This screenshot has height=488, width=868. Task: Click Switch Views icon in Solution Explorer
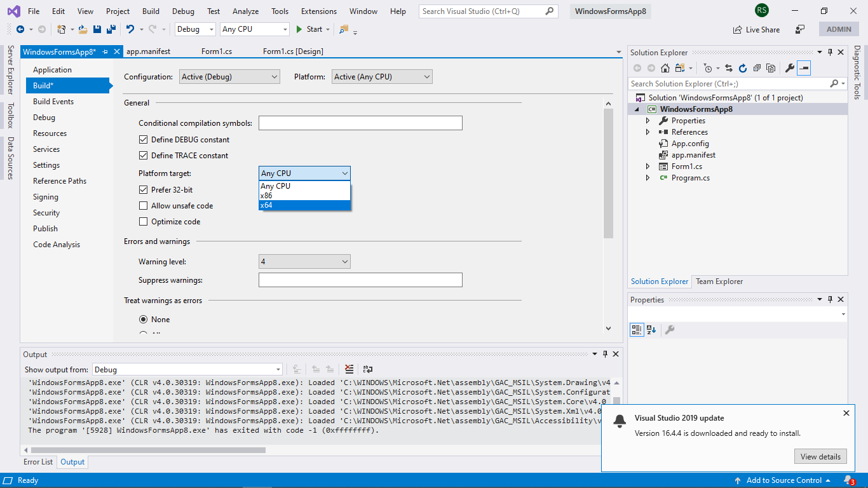pyautogui.click(x=680, y=68)
